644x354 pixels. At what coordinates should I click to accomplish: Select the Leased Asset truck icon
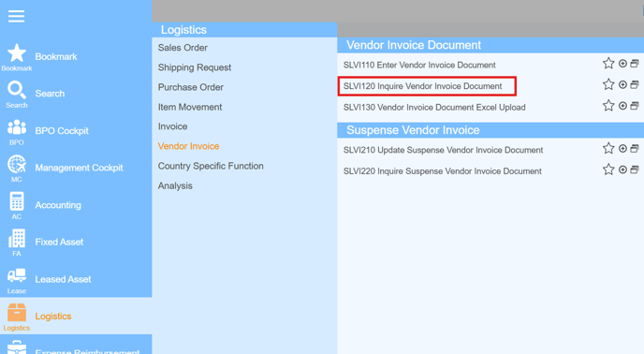click(x=17, y=276)
